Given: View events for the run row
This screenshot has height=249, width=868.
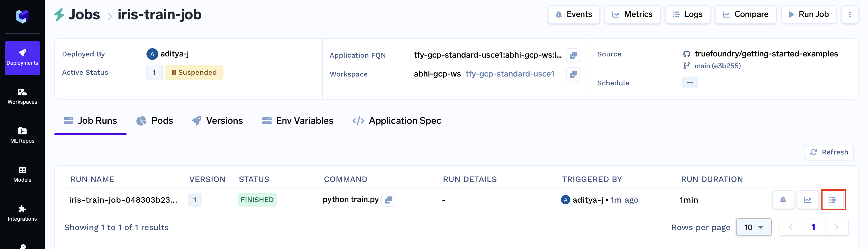Looking at the screenshot, I should (x=783, y=200).
